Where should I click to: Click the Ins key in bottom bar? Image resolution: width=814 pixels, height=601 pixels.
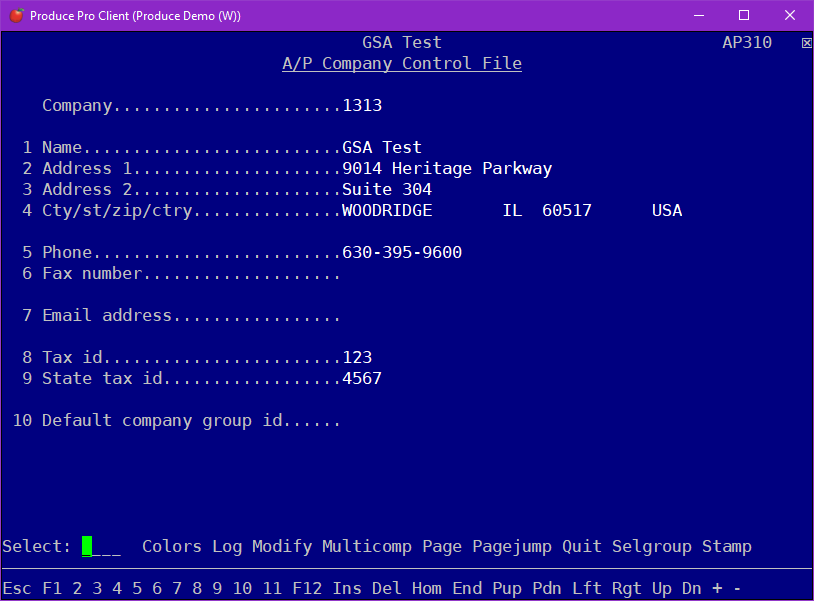[x=347, y=589]
